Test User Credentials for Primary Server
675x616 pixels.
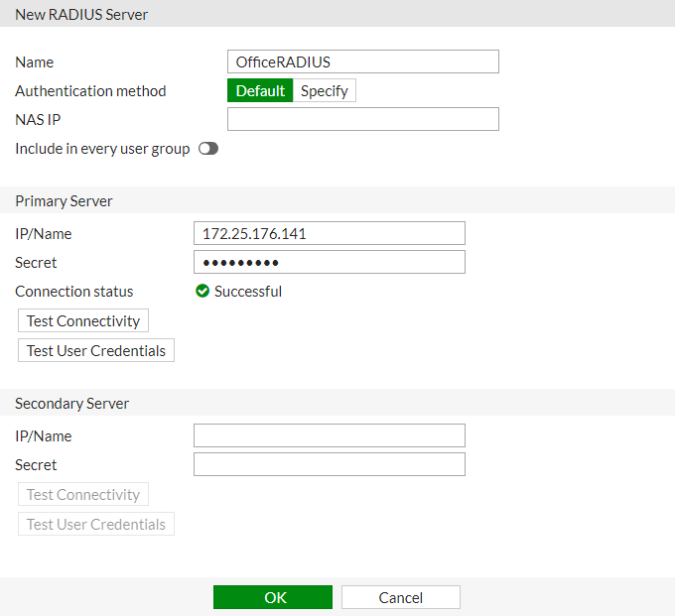click(x=96, y=350)
